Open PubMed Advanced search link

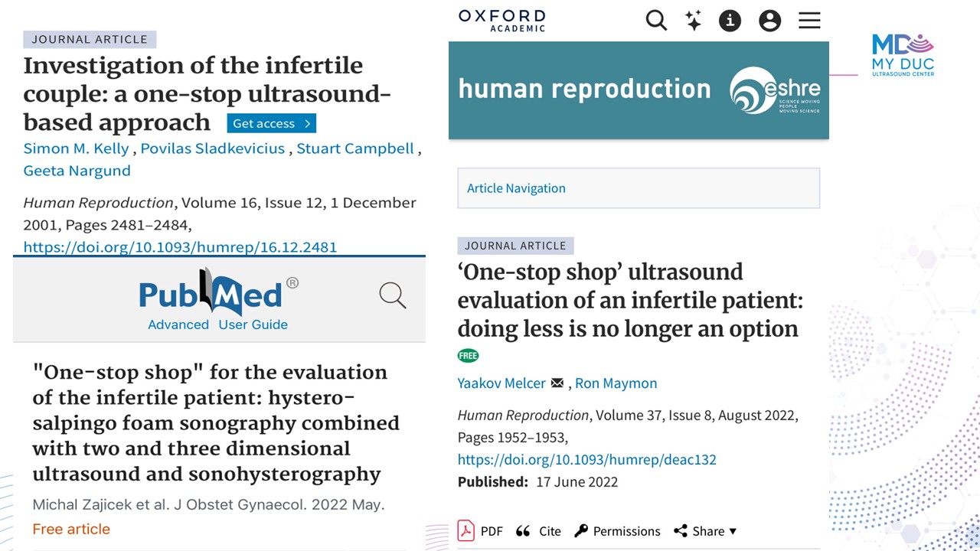coord(178,324)
